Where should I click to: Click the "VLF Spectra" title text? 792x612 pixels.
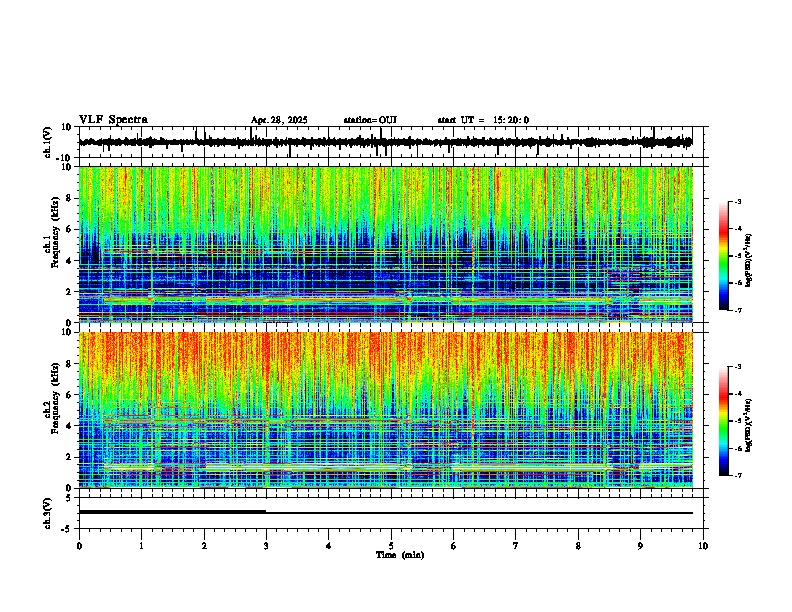point(113,120)
